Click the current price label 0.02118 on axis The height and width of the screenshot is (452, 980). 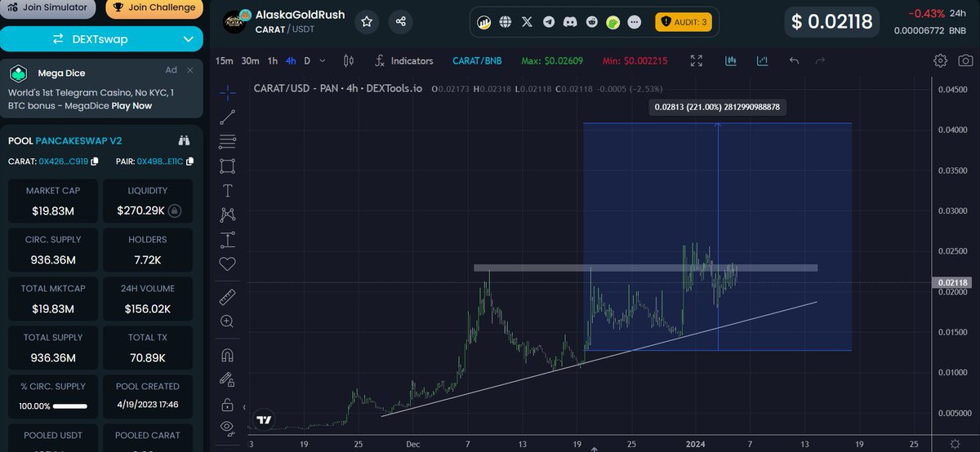pos(953,283)
